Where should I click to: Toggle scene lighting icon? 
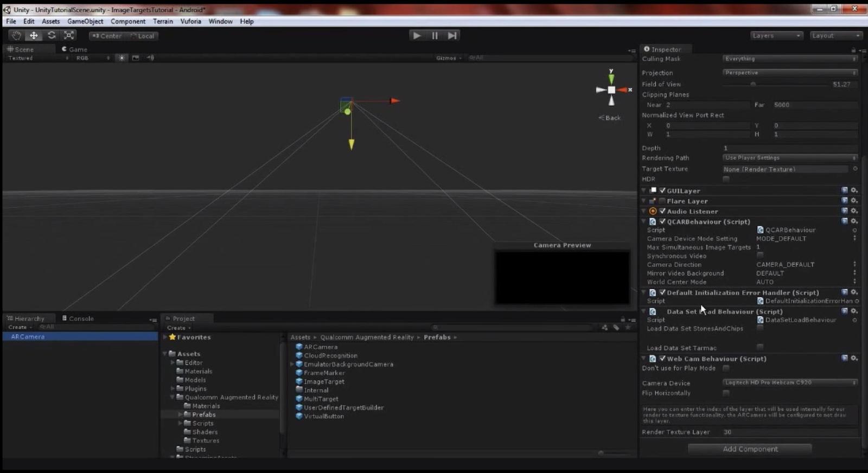coord(122,58)
